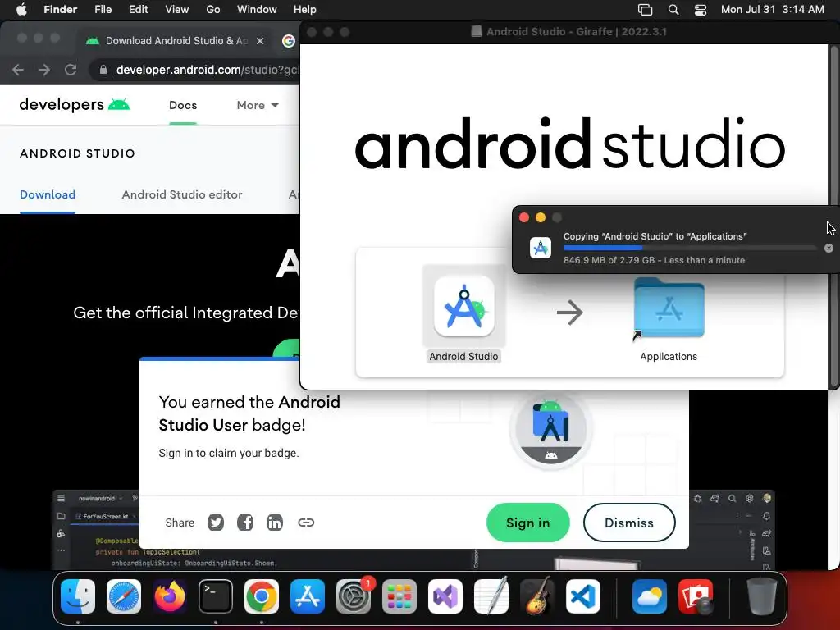Open Control Center in the menu bar
The image size is (840, 630).
701,10
